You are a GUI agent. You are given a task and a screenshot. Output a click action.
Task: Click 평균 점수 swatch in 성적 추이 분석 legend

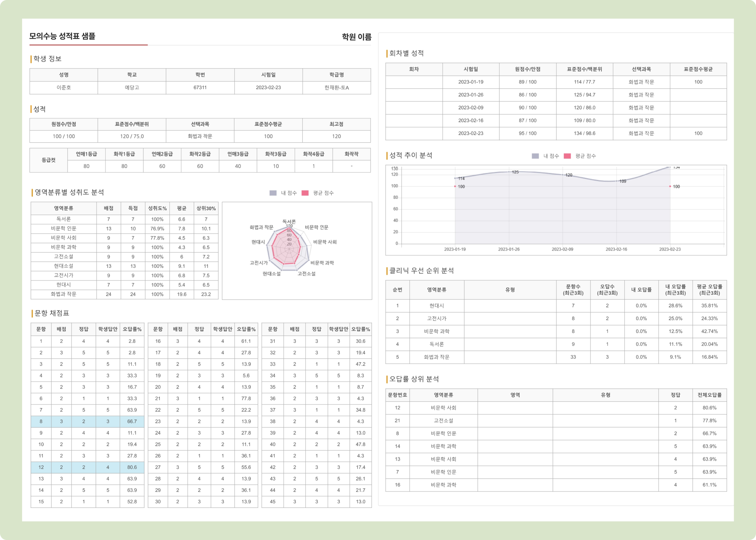click(x=567, y=156)
